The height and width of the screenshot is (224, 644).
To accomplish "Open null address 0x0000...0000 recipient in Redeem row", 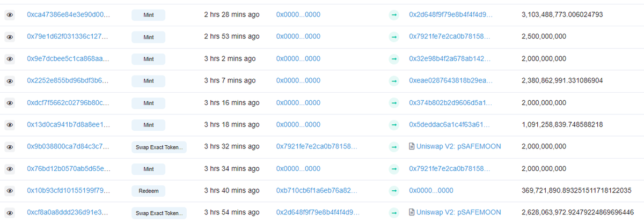I will tap(431, 190).
